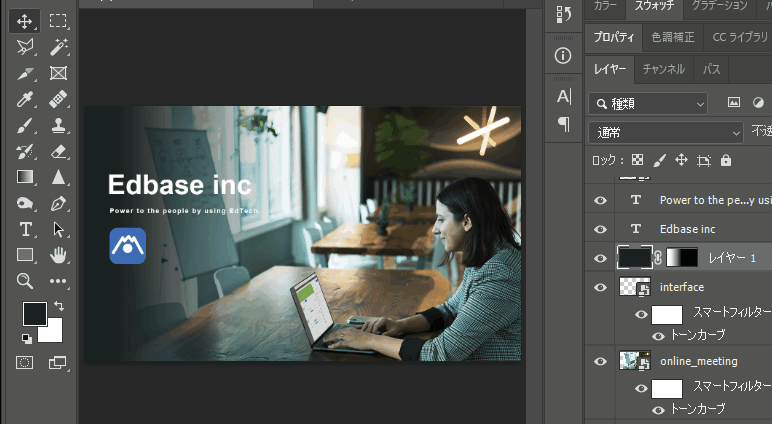
Task: Open the Paragraph panel icon
Action: [564, 124]
